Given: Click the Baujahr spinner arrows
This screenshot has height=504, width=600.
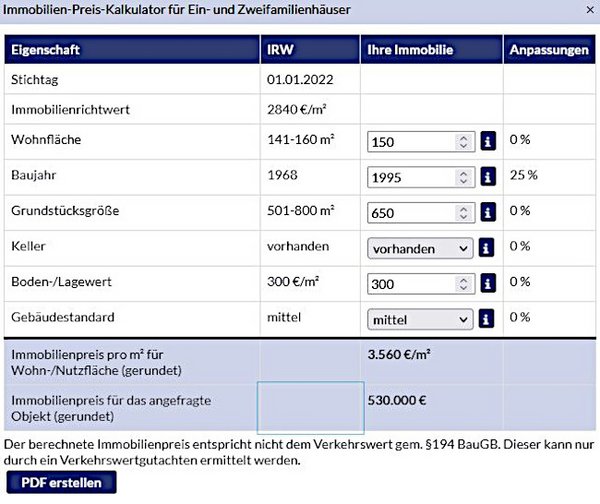Looking at the screenshot, I should coord(463,177).
